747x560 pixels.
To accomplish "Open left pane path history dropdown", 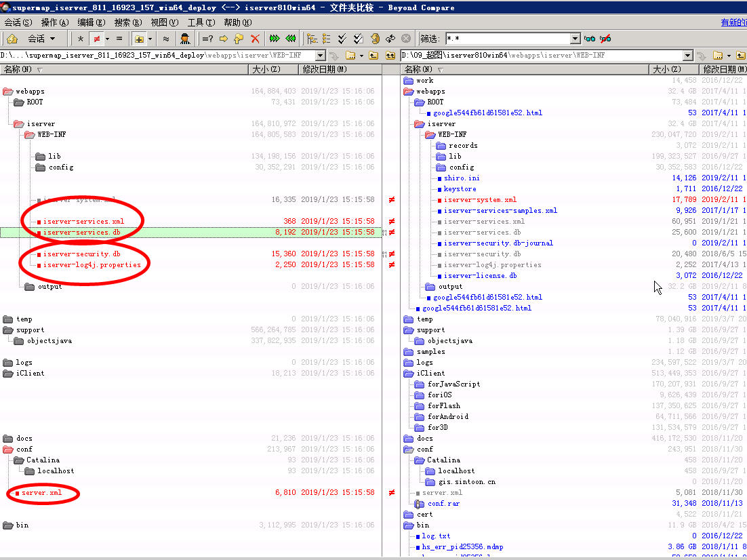I will pyautogui.click(x=320, y=56).
